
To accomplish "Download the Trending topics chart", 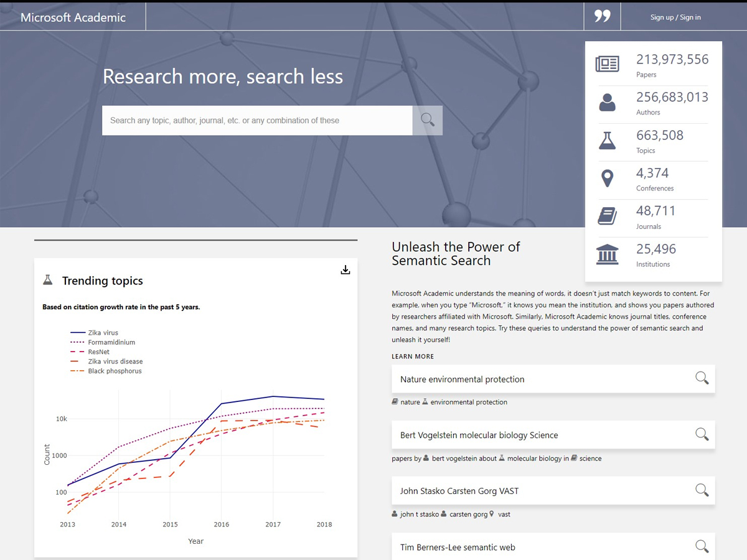I will tap(345, 269).
